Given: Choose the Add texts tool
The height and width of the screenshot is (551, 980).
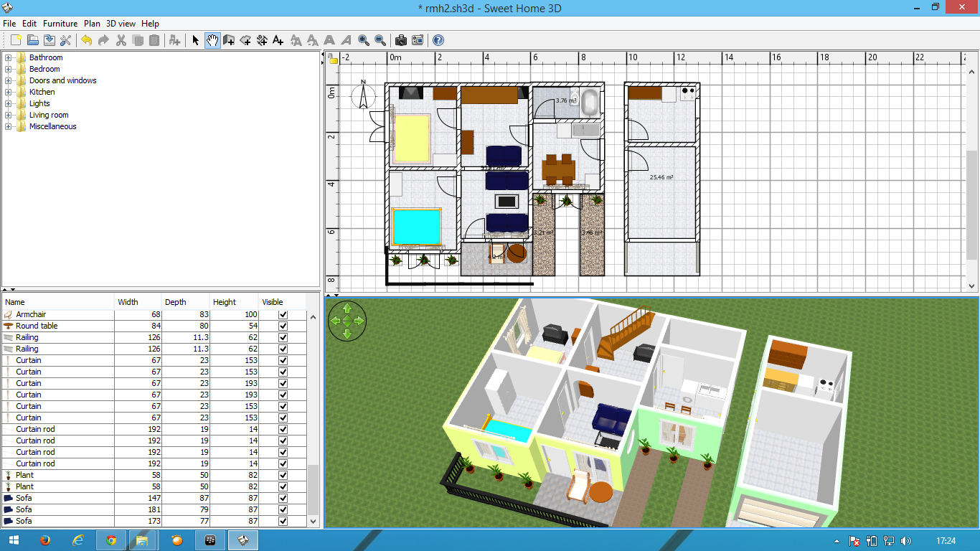Looking at the screenshot, I should coord(278,40).
